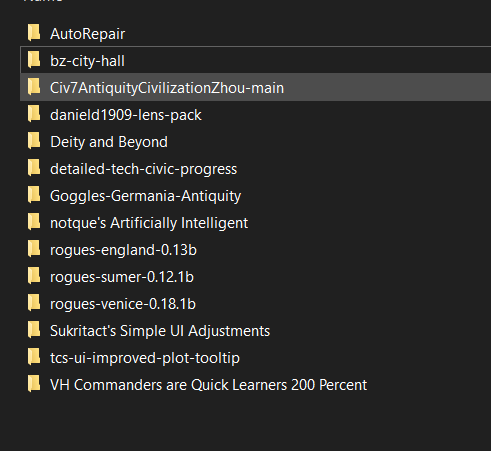Select Sukritact's Simple UI Adjustments name text

[160, 331]
